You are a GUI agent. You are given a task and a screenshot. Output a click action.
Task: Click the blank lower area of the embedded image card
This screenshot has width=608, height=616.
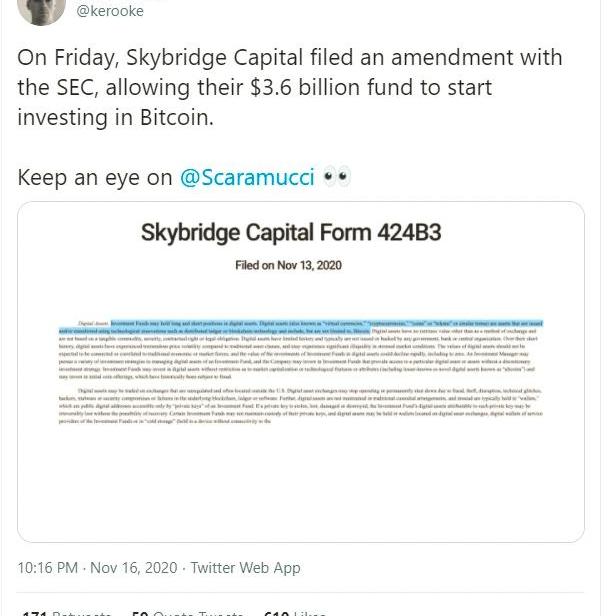tap(300, 490)
